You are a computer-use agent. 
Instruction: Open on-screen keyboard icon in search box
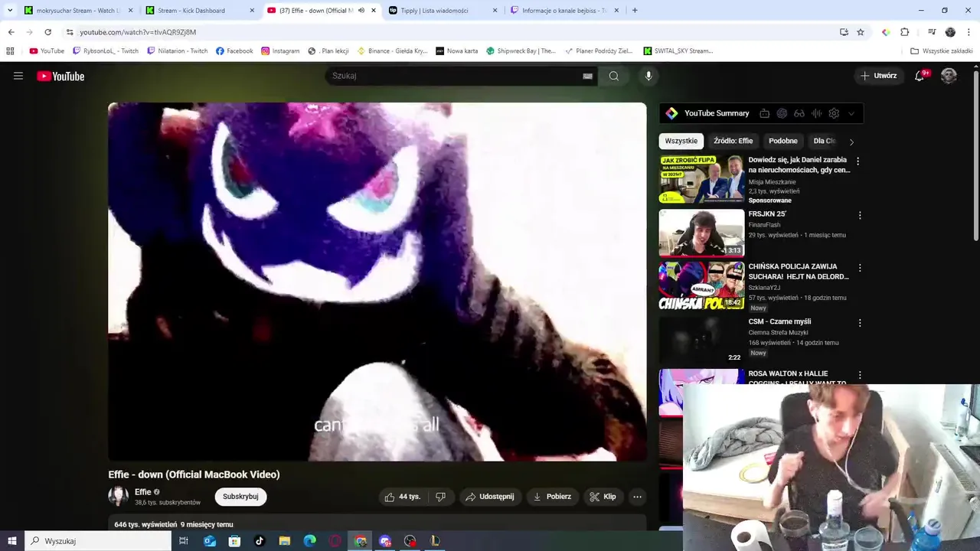pyautogui.click(x=587, y=76)
